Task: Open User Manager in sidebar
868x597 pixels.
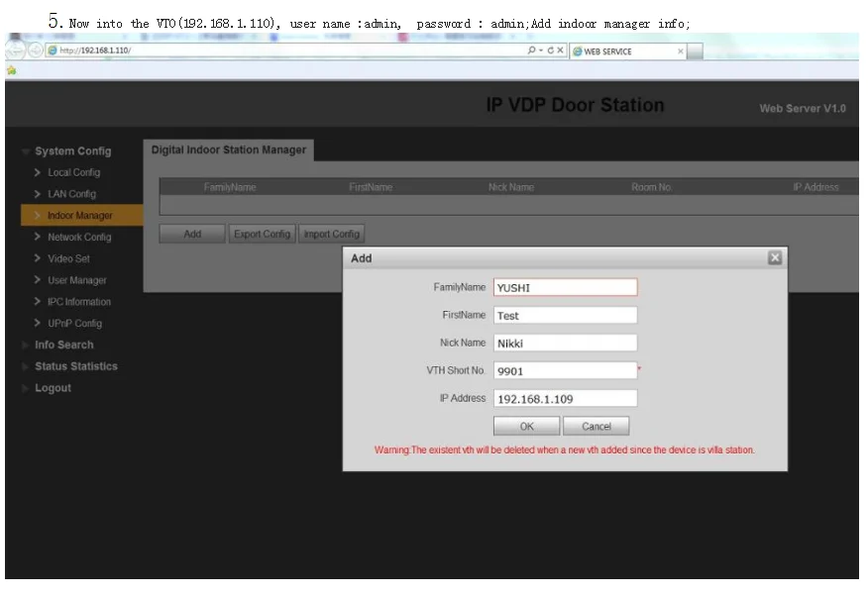Action: click(77, 280)
